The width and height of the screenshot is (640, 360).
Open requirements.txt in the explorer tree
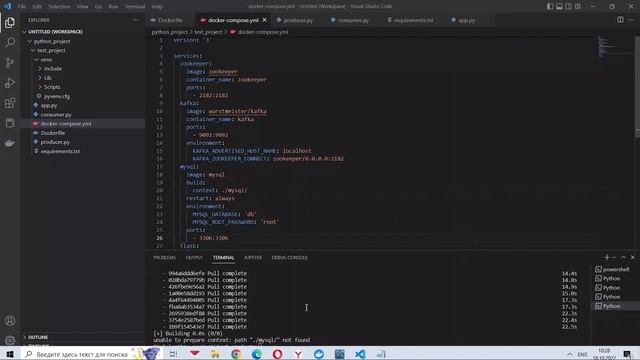coord(60,151)
